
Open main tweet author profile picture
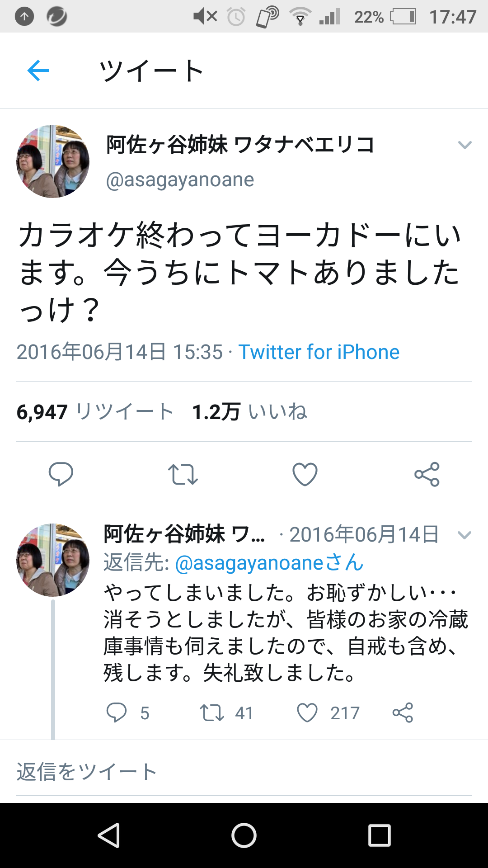(x=53, y=161)
